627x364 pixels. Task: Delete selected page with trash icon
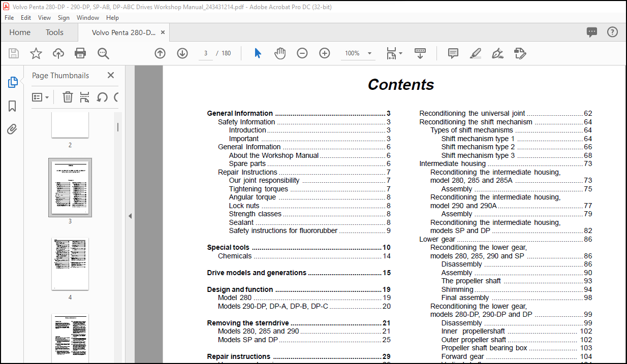pos(68,97)
